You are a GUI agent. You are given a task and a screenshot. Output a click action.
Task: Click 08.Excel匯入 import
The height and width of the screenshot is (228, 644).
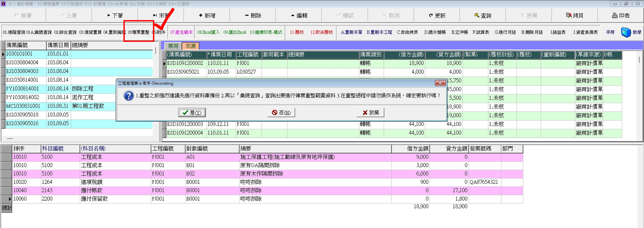click(x=208, y=32)
